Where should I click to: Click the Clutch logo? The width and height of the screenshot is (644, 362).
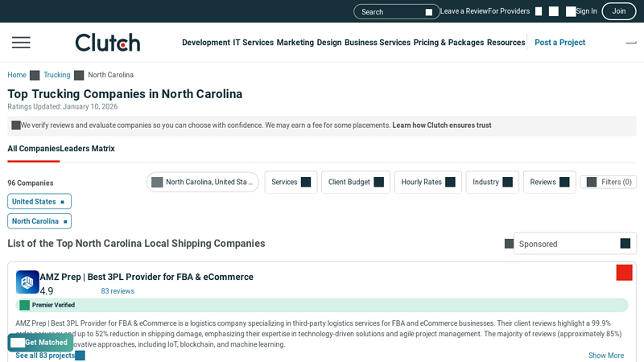pyautogui.click(x=108, y=43)
